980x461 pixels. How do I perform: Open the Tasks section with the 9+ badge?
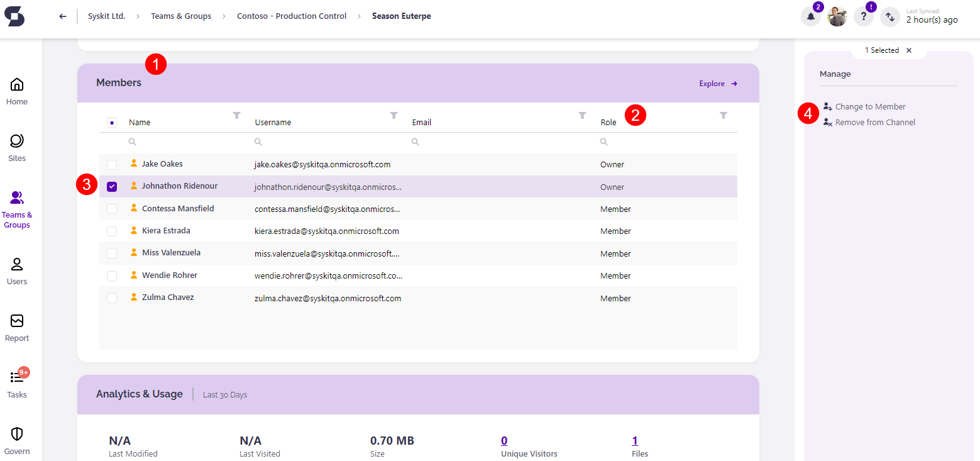(x=16, y=382)
